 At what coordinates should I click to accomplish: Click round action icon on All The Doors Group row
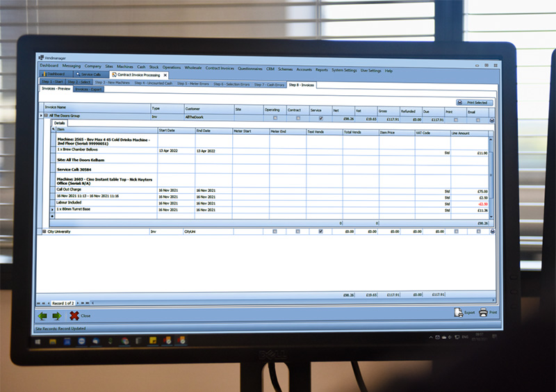coord(492,120)
